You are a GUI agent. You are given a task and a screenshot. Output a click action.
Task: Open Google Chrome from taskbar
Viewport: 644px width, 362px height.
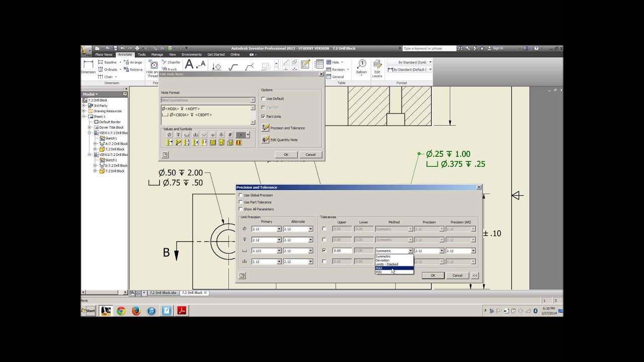121,311
